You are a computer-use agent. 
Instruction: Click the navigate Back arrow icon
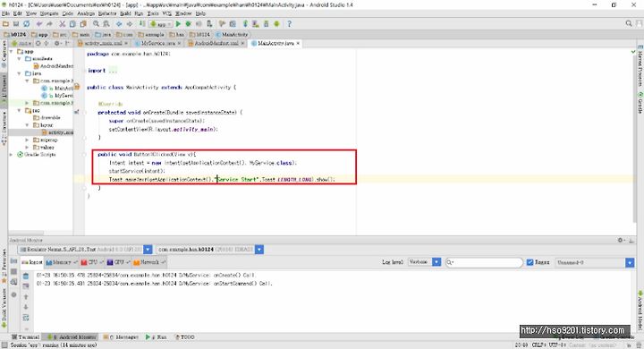(x=119, y=24)
